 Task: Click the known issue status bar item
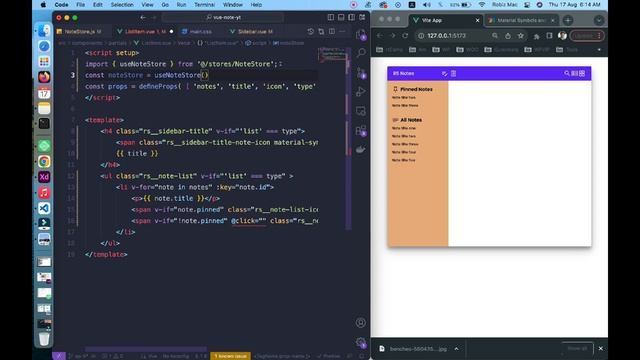pyautogui.click(x=231, y=356)
